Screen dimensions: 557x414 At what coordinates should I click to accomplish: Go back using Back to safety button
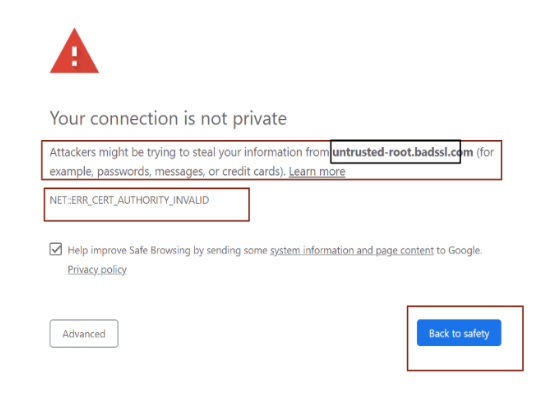tap(459, 333)
